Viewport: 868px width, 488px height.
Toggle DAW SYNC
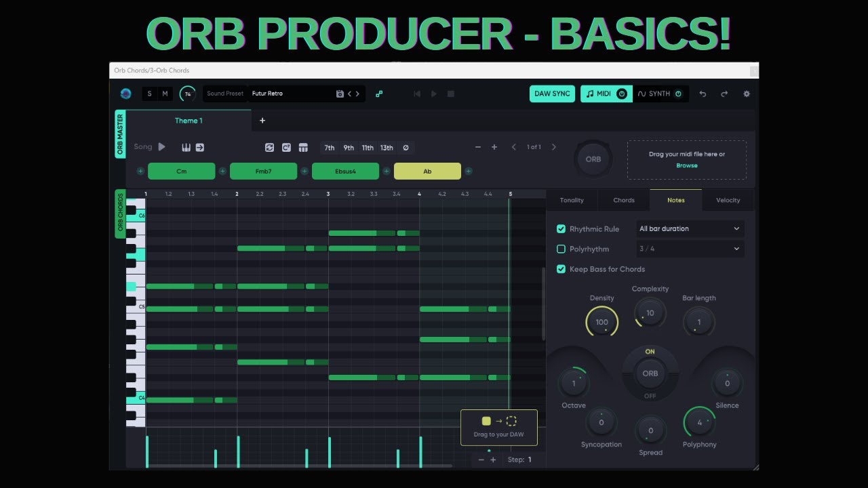pos(552,94)
